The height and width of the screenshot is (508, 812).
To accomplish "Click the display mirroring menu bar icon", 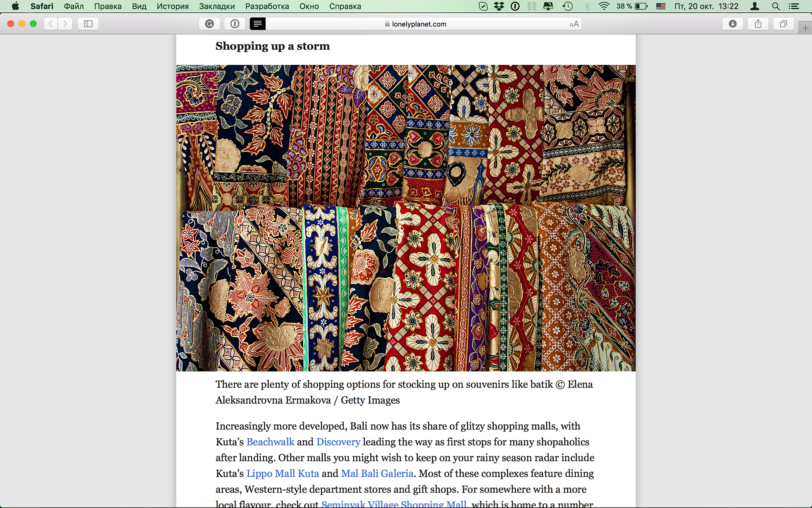I will tap(548, 6).
